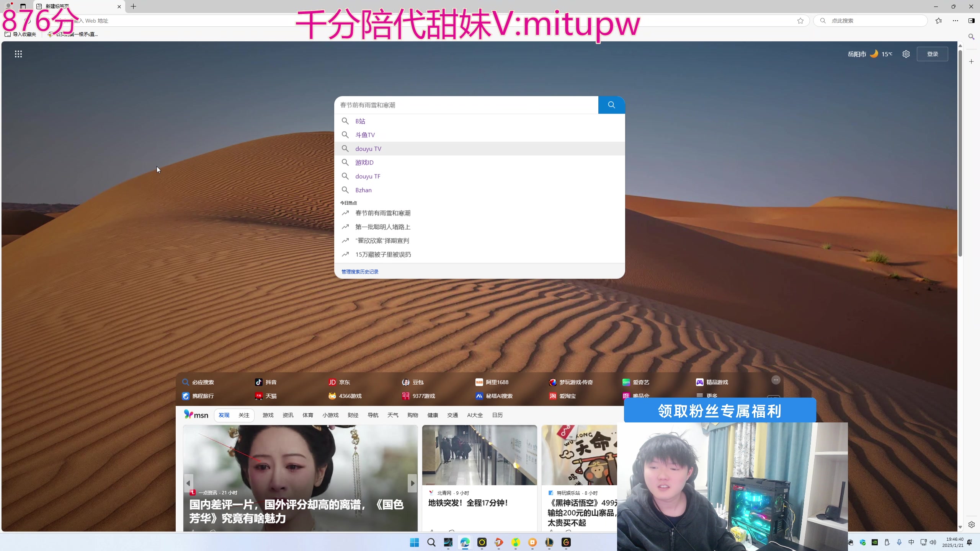
Task: Open the 天气 news category
Action: [x=393, y=415]
